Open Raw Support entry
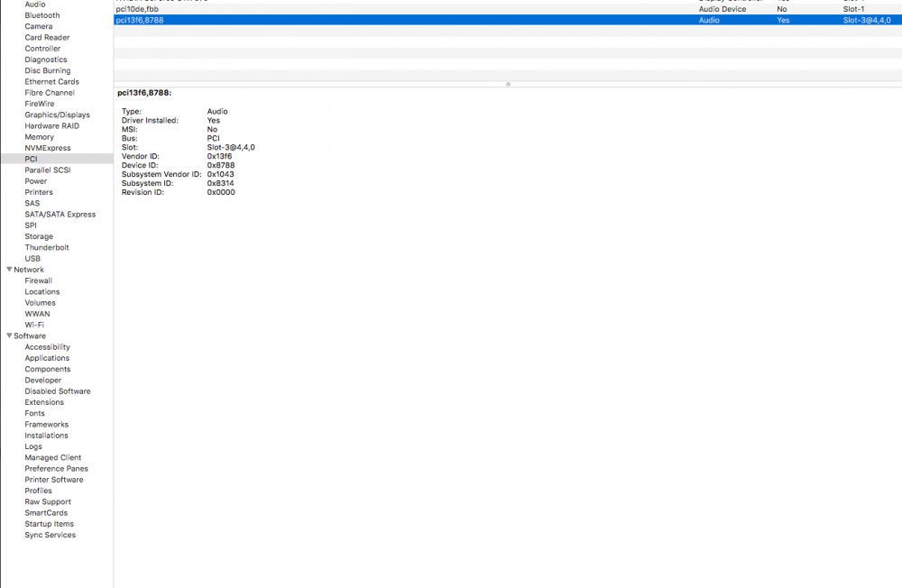This screenshot has height=588, width=902. click(x=48, y=501)
